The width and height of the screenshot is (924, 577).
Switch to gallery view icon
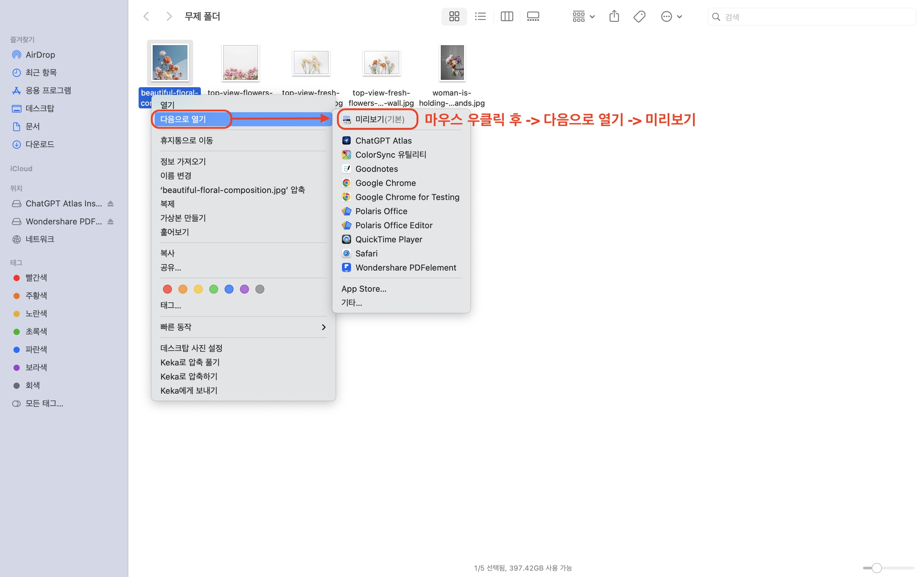click(533, 16)
